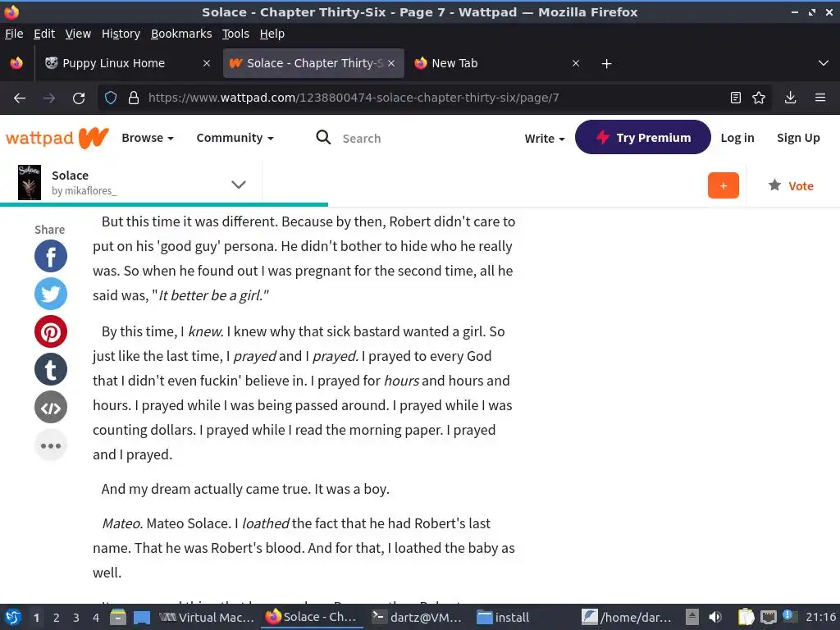Viewport: 840px width, 630px height.
Task: Switch to workspace 4
Action: (96, 618)
